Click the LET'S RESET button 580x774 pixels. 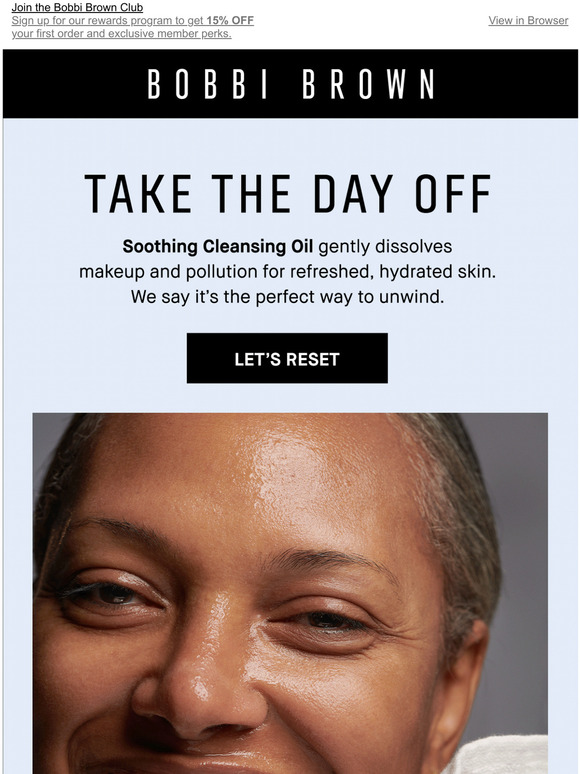point(287,358)
